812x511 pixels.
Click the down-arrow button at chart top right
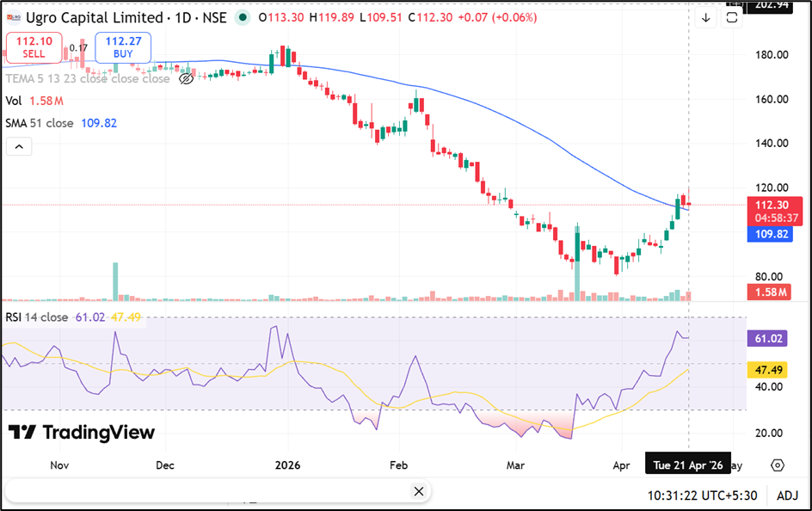coord(706,17)
